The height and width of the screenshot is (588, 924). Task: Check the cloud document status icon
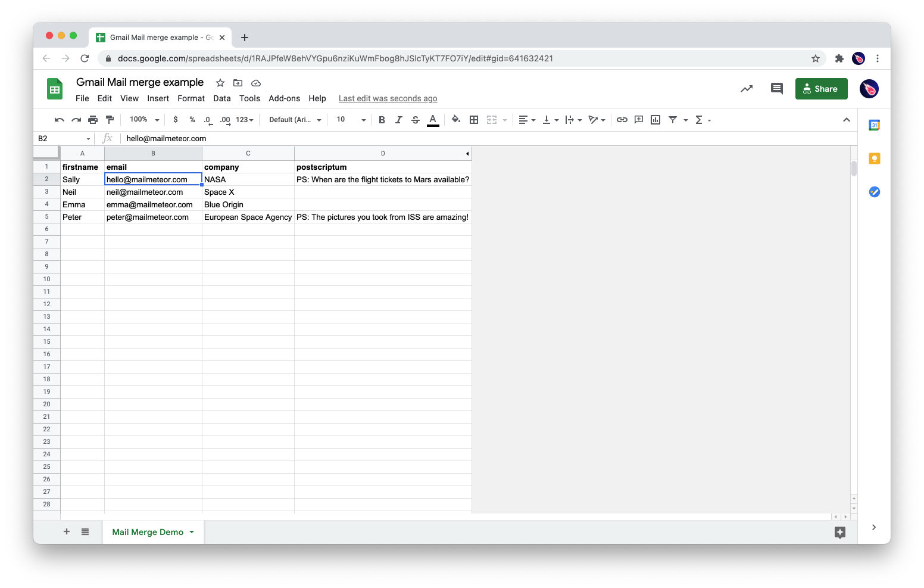(256, 83)
